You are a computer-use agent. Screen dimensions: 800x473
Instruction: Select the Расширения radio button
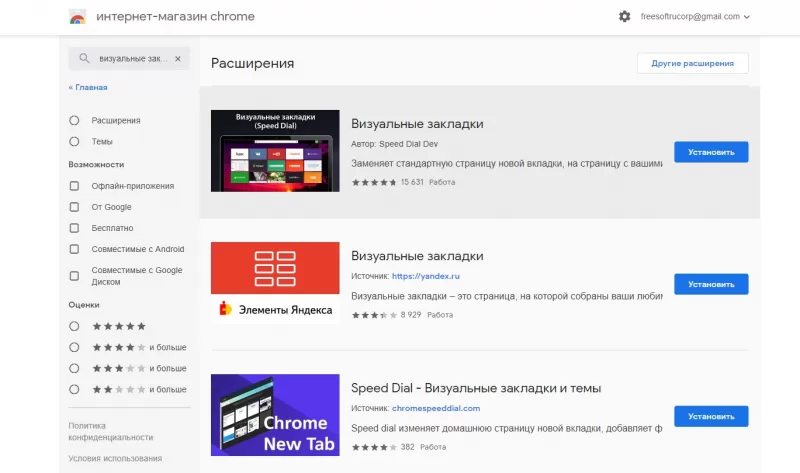(74, 120)
